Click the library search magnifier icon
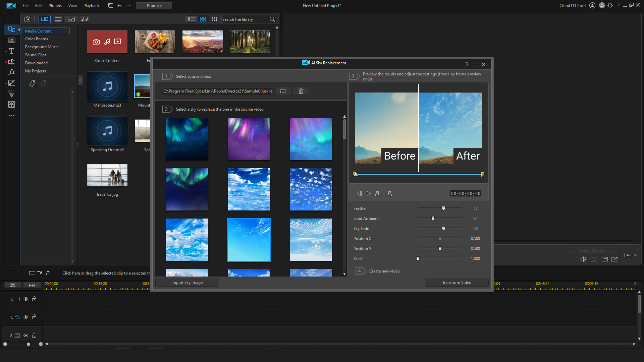Viewport: 644px width, 362px height. tap(272, 19)
